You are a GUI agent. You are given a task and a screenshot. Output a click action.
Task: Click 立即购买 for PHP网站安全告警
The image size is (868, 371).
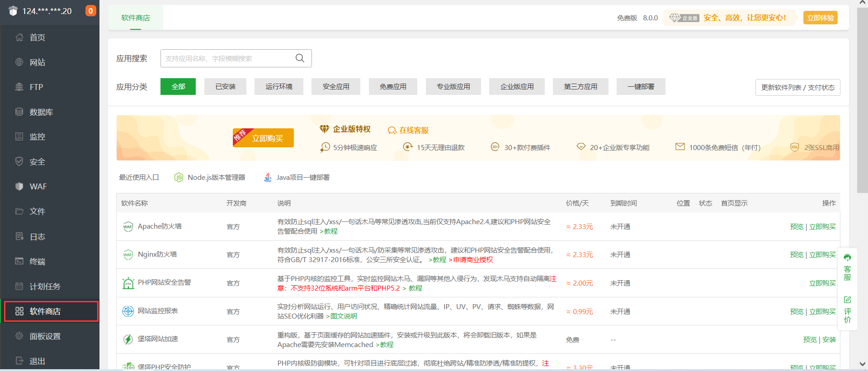pyautogui.click(x=822, y=283)
